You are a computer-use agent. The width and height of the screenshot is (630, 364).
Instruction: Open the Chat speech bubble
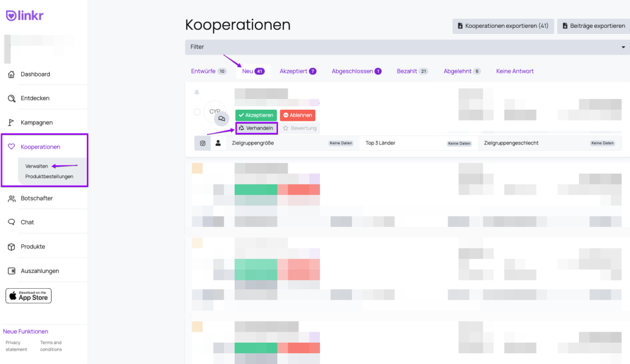click(x=12, y=223)
